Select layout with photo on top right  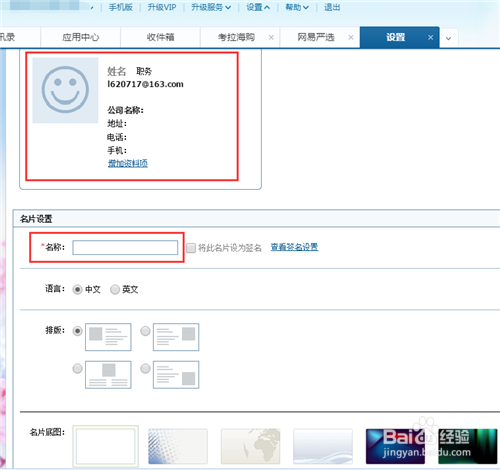tap(145, 331)
